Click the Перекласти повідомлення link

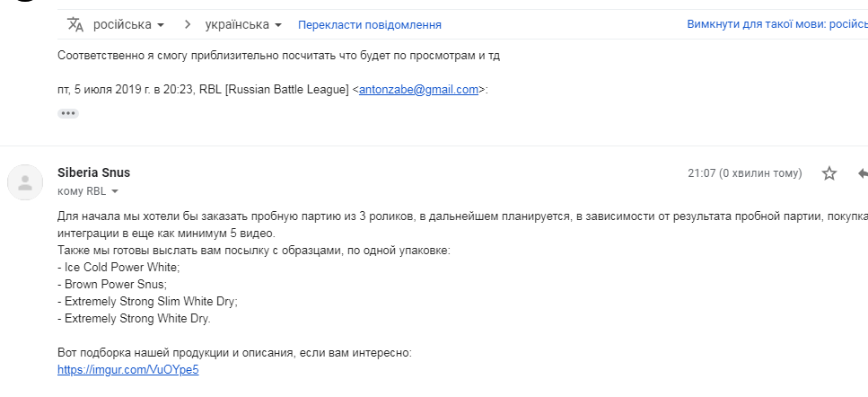[x=369, y=25]
